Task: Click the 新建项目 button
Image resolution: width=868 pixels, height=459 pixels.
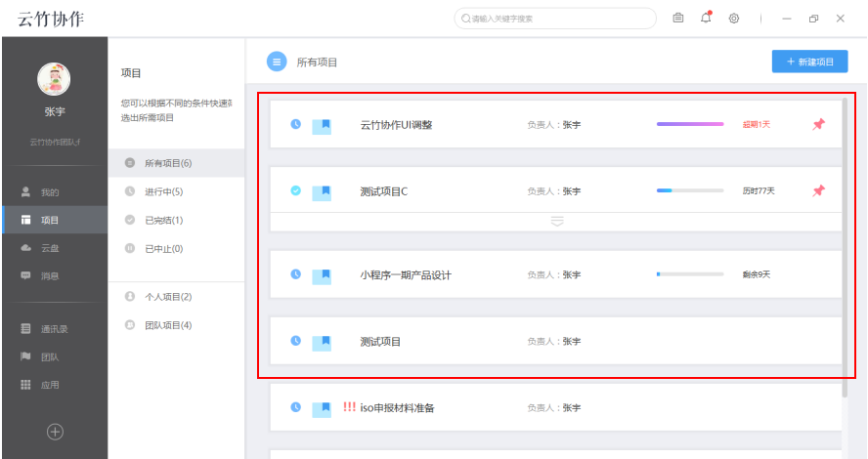Action: pos(809,62)
